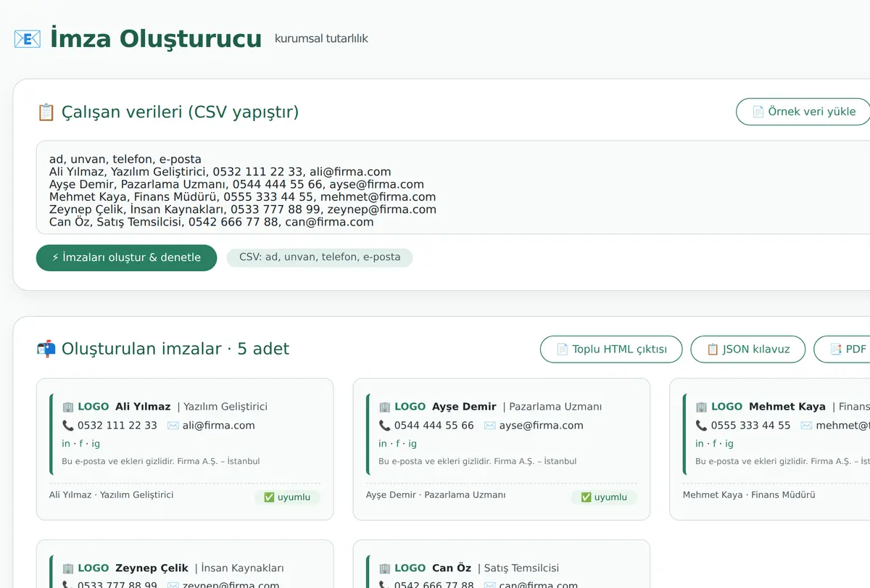Click the disclaimer text in the Ayşe Demir card
870x588 pixels.
coord(478,461)
